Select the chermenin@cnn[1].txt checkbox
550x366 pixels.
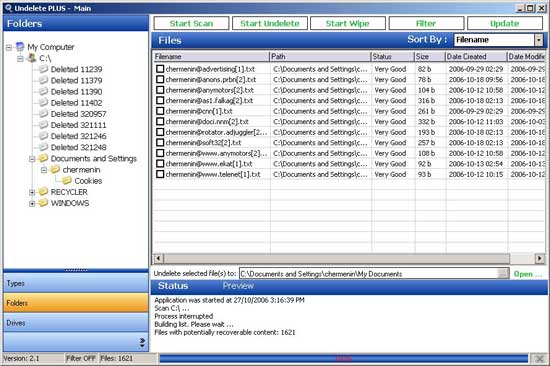pos(160,111)
